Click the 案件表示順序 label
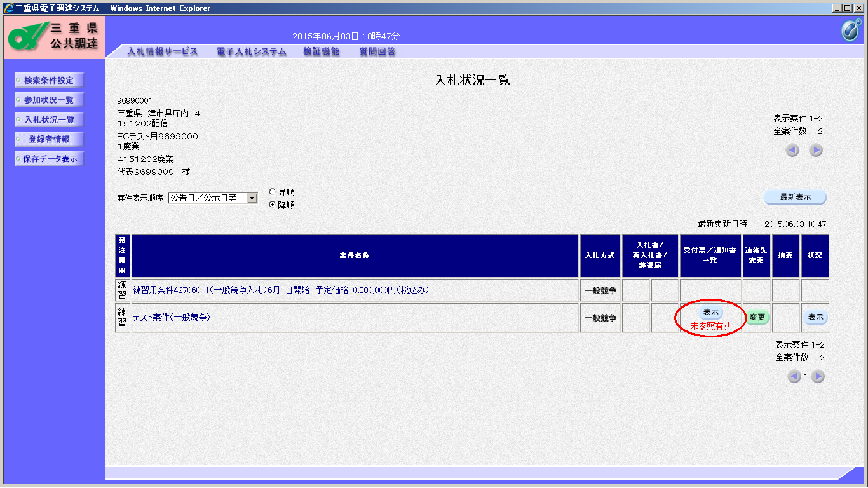The width and height of the screenshot is (868, 488). click(140, 198)
